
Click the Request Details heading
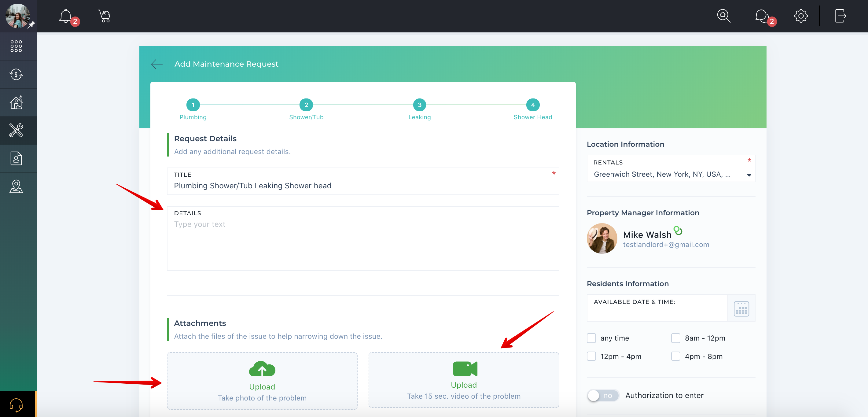click(x=205, y=138)
